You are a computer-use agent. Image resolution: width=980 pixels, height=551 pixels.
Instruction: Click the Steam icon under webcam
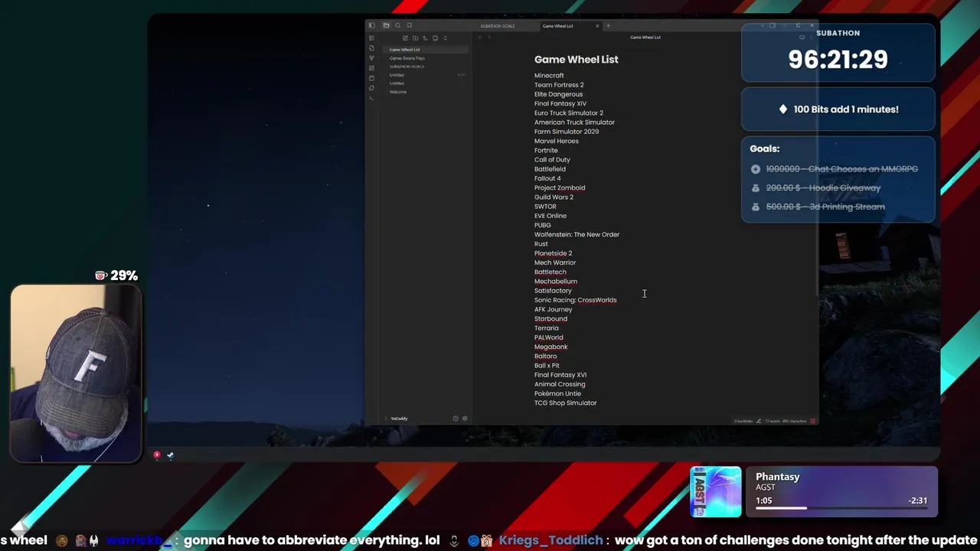[x=170, y=455]
